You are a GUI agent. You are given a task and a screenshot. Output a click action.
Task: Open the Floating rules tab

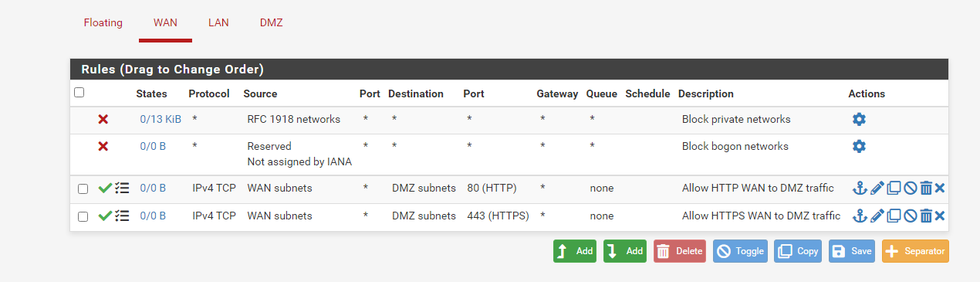click(x=103, y=22)
